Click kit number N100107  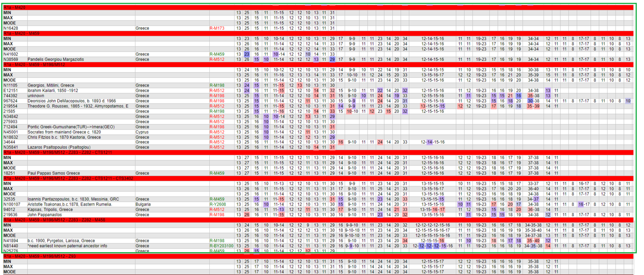12,204
